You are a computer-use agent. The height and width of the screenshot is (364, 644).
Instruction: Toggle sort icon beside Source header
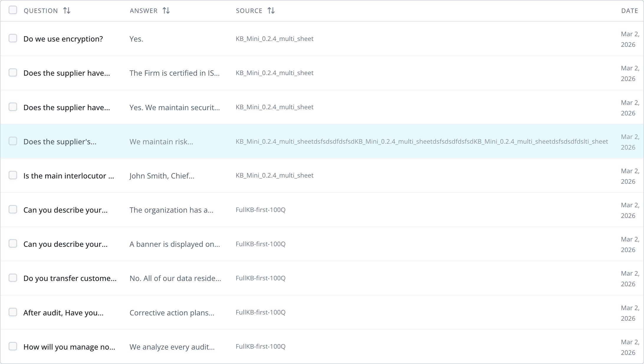[x=271, y=11]
